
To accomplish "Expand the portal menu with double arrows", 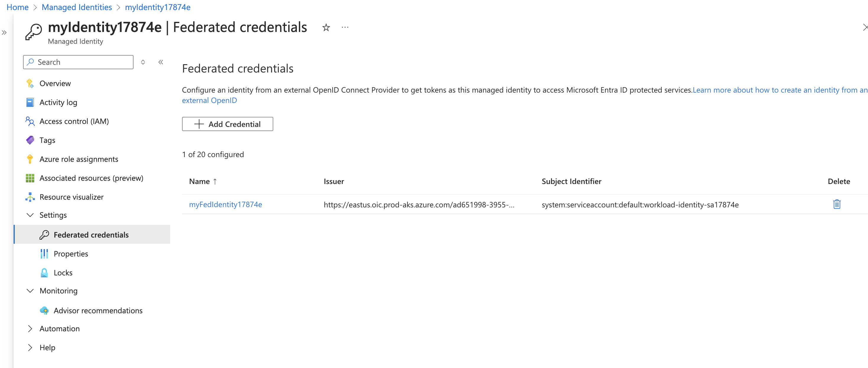I will pos(4,33).
